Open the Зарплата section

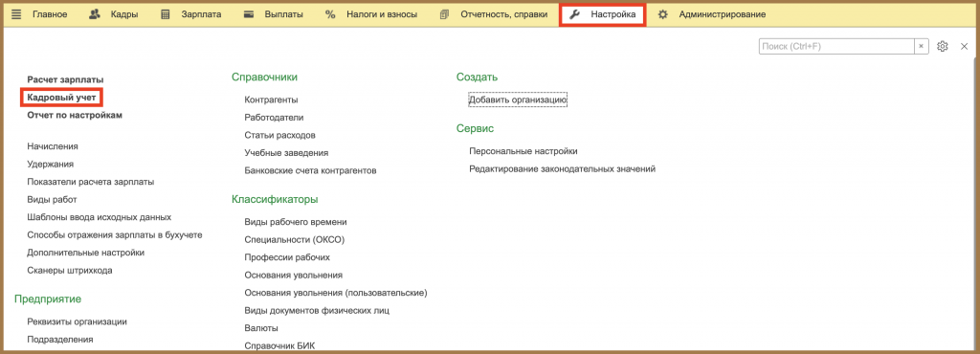[x=201, y=14]
